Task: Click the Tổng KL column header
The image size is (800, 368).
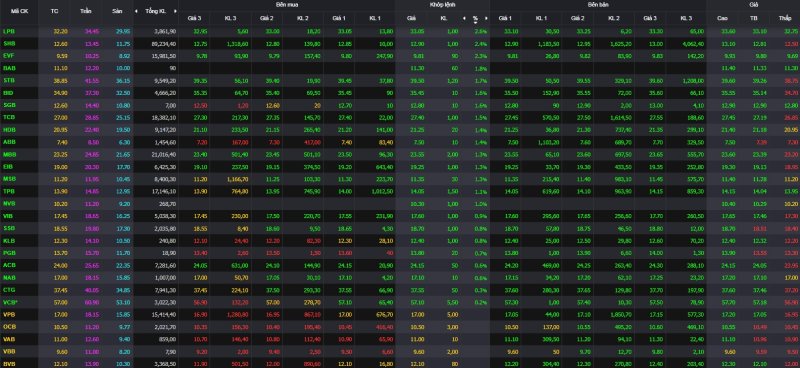Action: point(155,11)
